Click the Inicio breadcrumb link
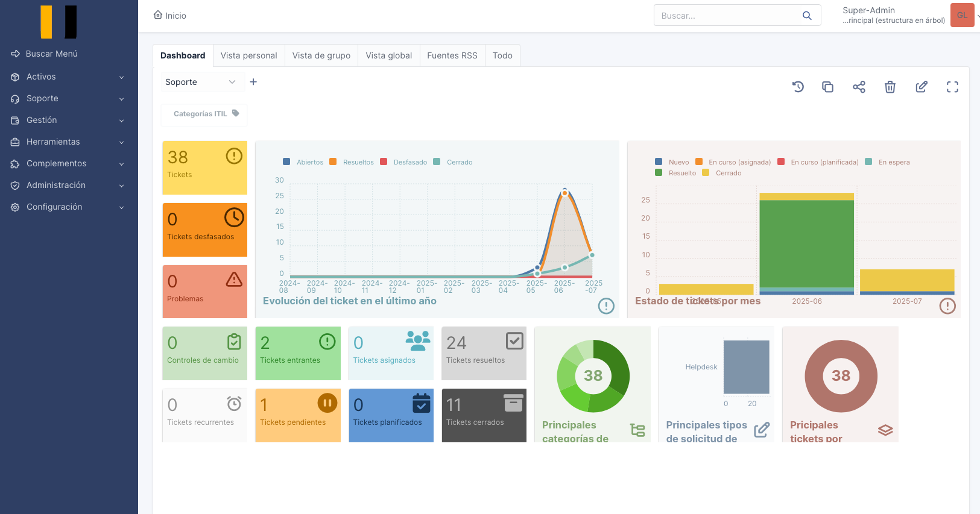980x514 pixels. (170, 16)
